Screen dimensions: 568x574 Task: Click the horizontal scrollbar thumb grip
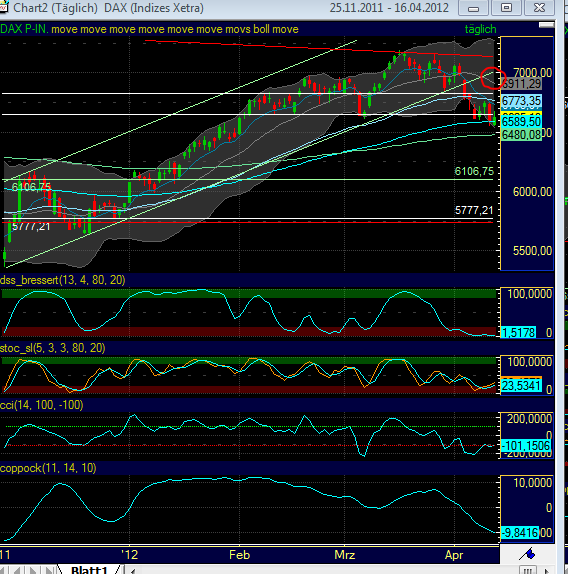(527, 570)
